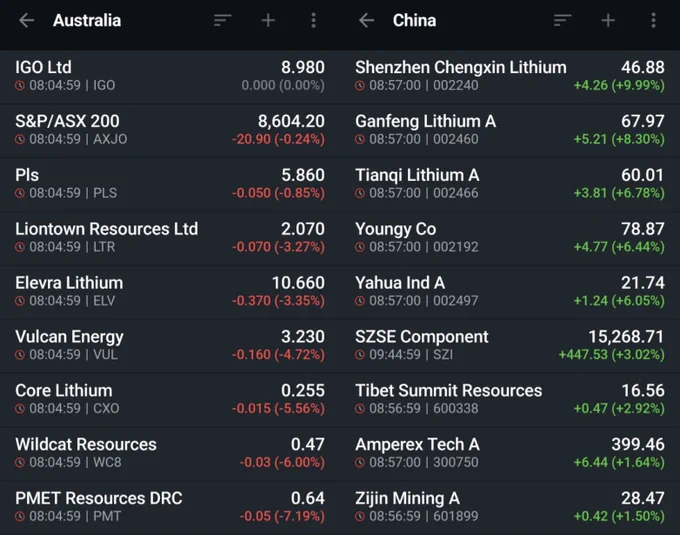This screenshot has width=680, height=535.
Task: Click the clock icon beside 600338 ticker
Action: pos(360,408)
